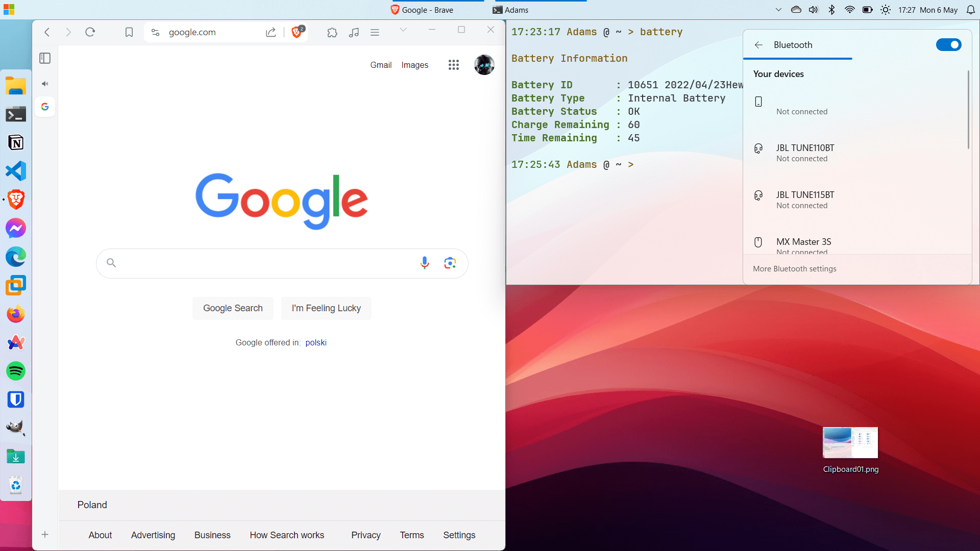Expand the system tray overflow chevron

tap(778, 10)
